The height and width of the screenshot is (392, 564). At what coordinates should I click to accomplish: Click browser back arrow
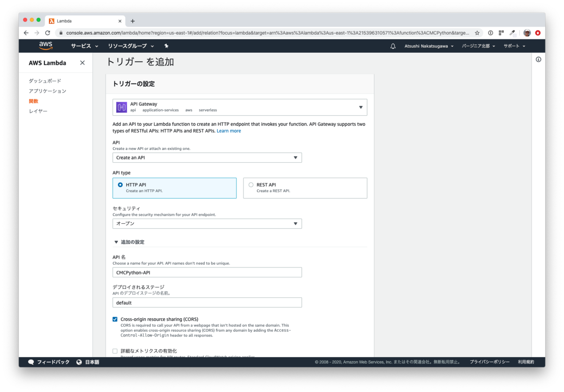[26, 33]
